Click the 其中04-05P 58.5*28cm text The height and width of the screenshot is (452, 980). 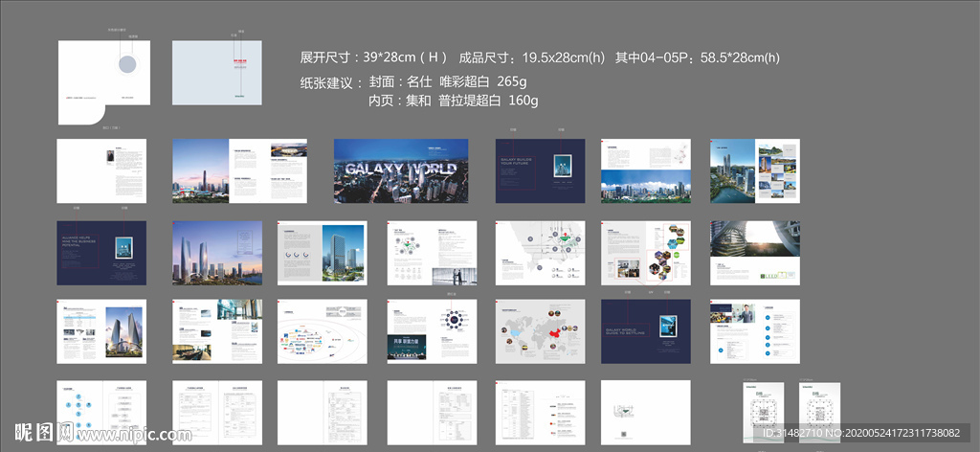coord(697,57)
